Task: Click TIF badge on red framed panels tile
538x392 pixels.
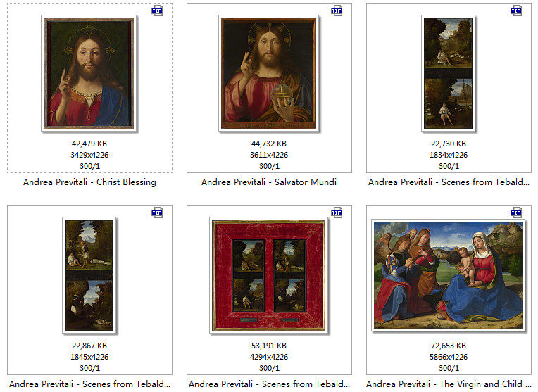Action: (x=337, y=213)
